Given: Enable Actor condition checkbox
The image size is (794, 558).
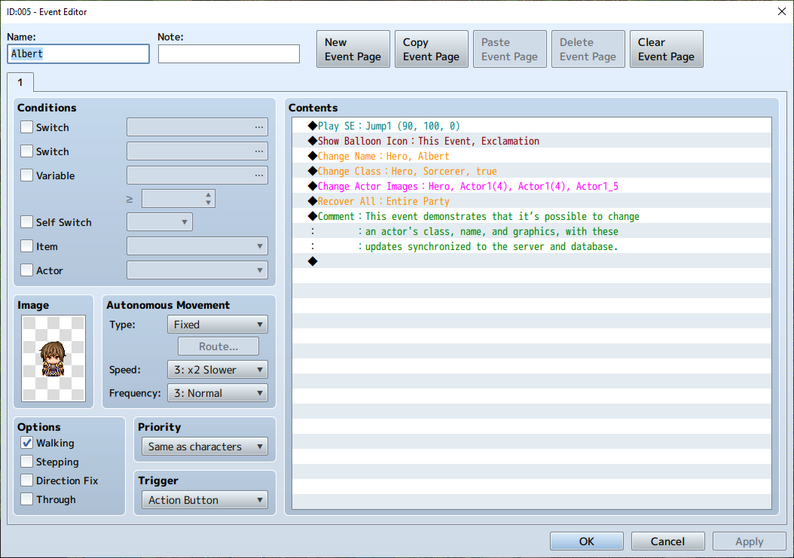Looking at the screenshot, I should coord(27,270).
